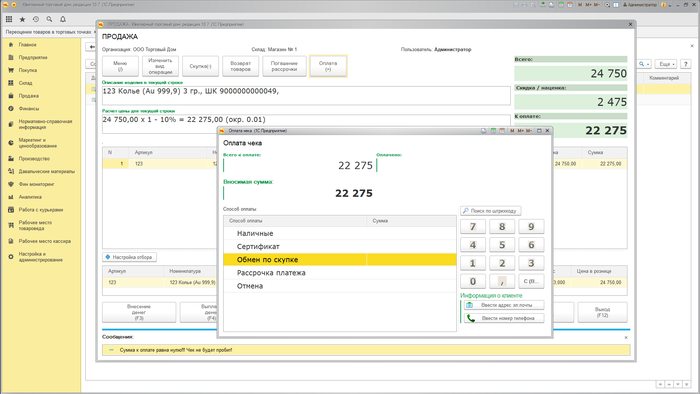Click the keypad C clear button
The image size is (700, 394).
click(x=531, y=282)
